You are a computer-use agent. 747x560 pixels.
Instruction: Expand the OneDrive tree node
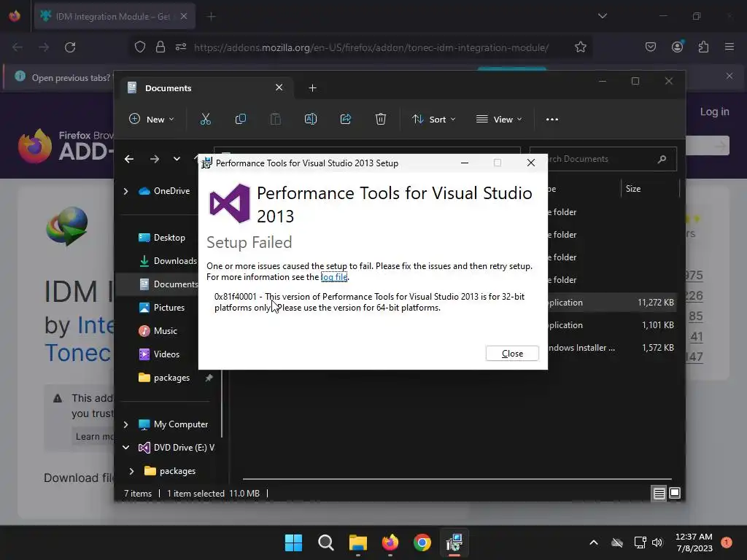[x=125, y=191]
